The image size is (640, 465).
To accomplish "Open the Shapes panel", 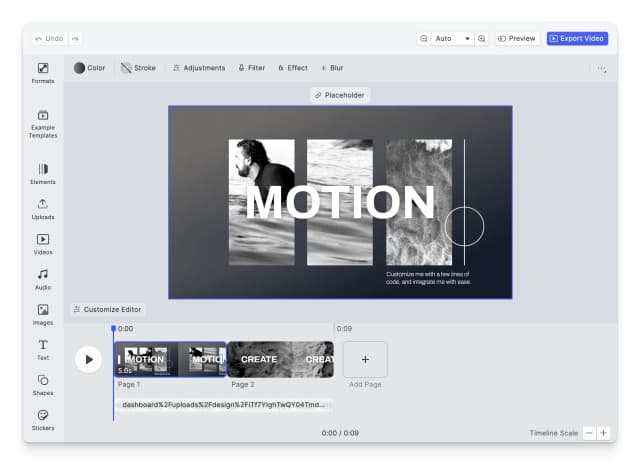I will (43, 384).
